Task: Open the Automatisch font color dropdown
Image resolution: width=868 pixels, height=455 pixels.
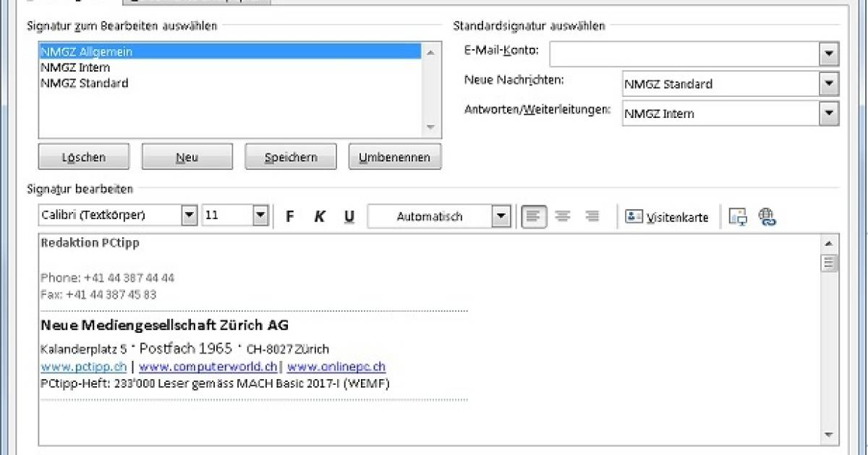Action: click(501, 216)
